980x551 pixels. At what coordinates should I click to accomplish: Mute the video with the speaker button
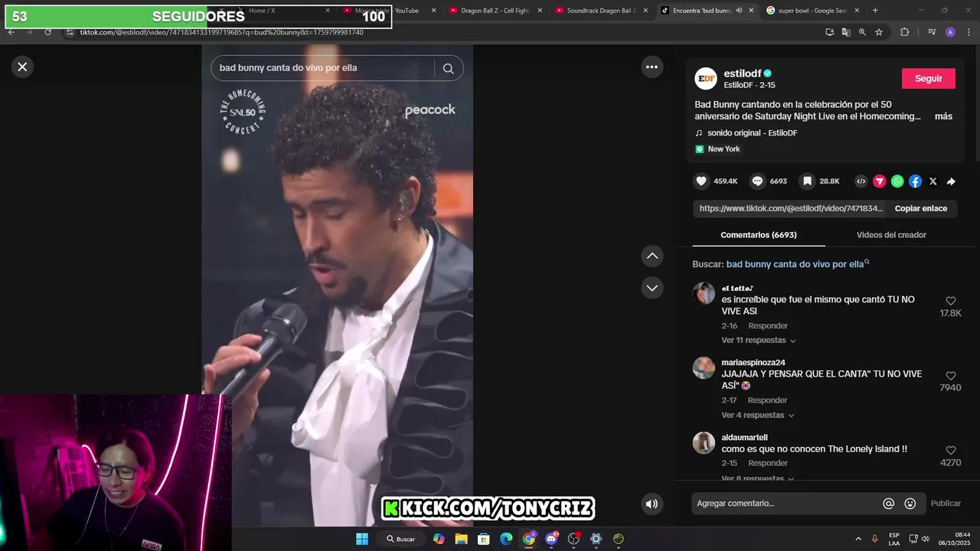tap(652, 504)
